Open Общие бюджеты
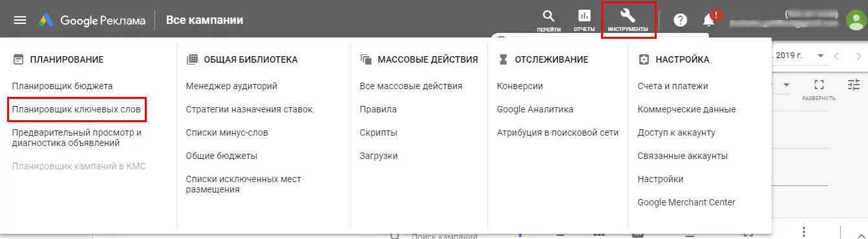The height and width of the screenshot is (239, 868). tap(222, 156)
